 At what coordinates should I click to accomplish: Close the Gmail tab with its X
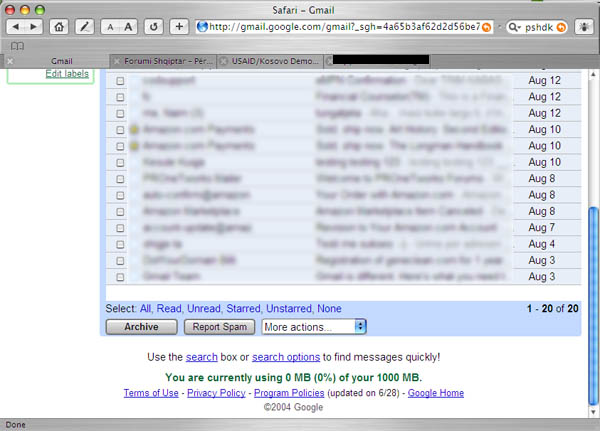[x=10, y=61]
